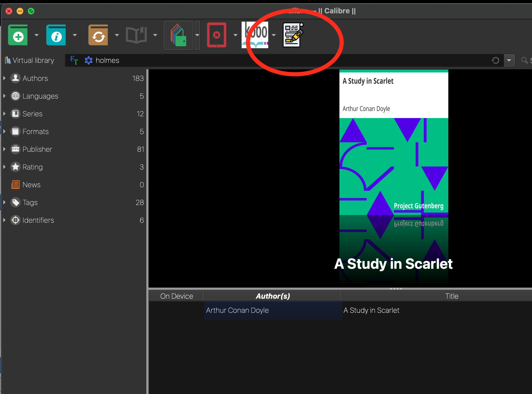This screenshot has width=532, height=394.
Task: Open the Virtual library menu
Action: click(30, 60)
